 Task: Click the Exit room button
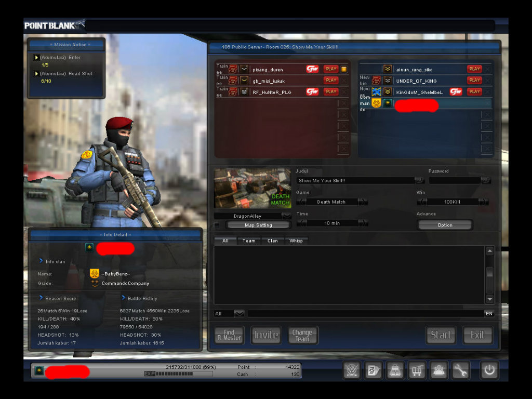(x=477, y=335)
